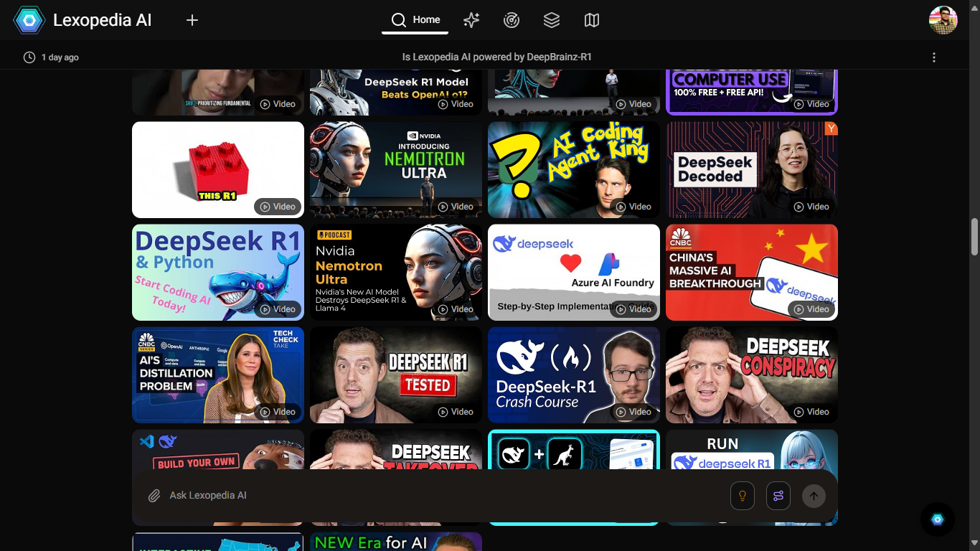Click the paperclip attach file icon

[x=154, y=496]
